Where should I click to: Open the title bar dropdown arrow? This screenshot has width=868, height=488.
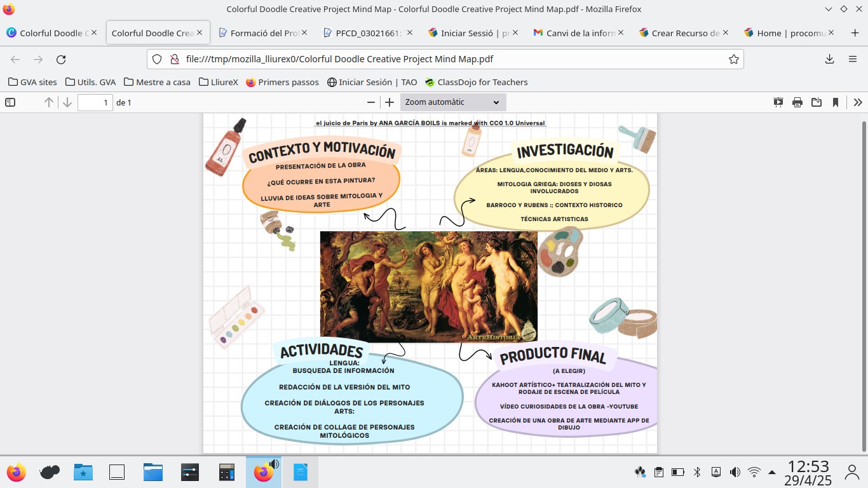(829, 9)
